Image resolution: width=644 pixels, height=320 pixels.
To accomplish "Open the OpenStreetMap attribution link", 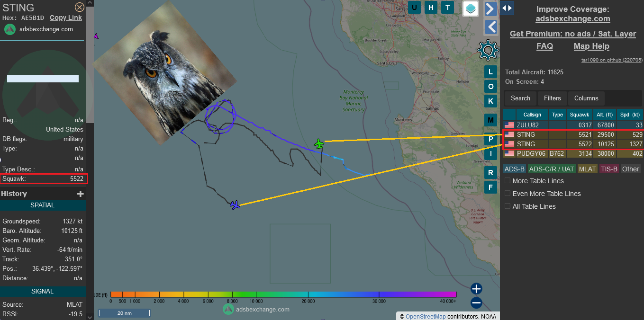I will coord(426,316).
